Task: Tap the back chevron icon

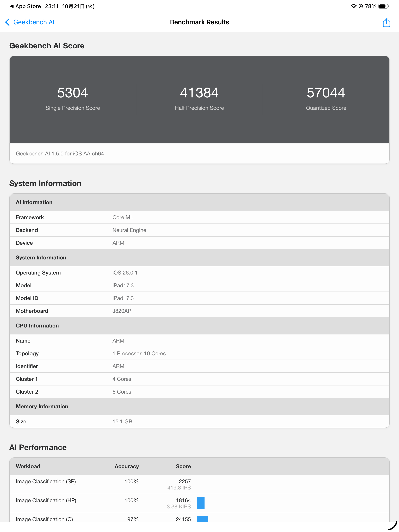Action: coord(8,22)
